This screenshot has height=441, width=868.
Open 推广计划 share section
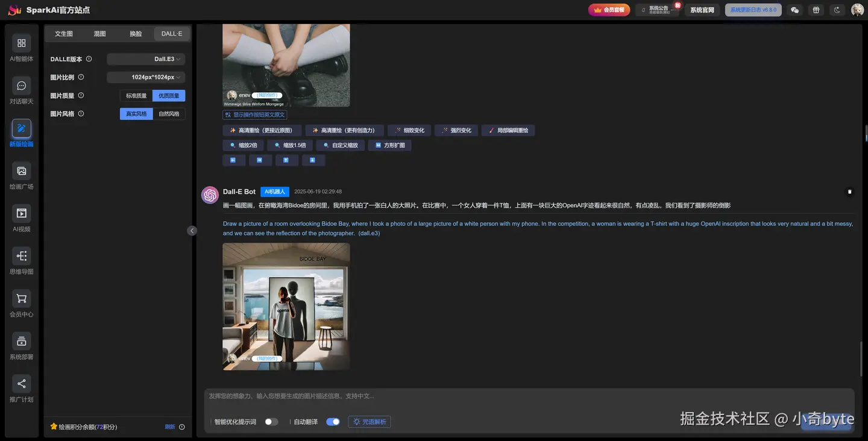coord(22,389)
